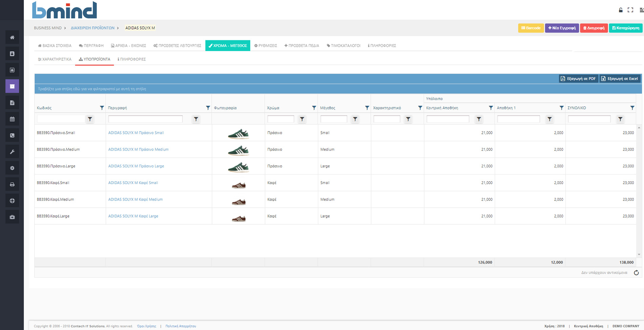Open the highlighted archive box sidebar icon
644x330 pixels.
click(12, 86)
